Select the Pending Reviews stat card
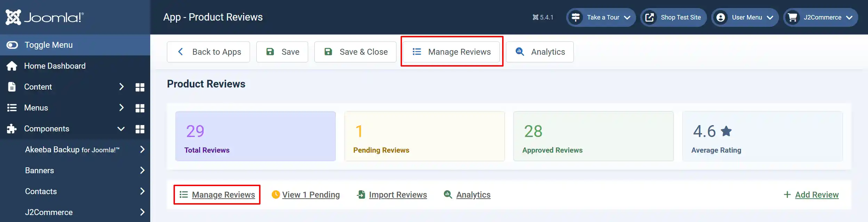This screenshot has width=868, height=222. (x=425, y=136)
